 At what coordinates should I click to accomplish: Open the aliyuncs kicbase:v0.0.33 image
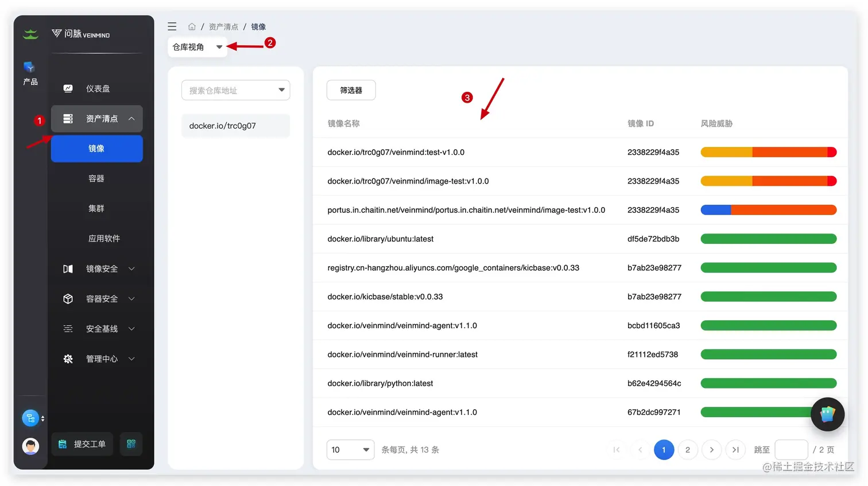pyautogui.click(x=453, y=268)
